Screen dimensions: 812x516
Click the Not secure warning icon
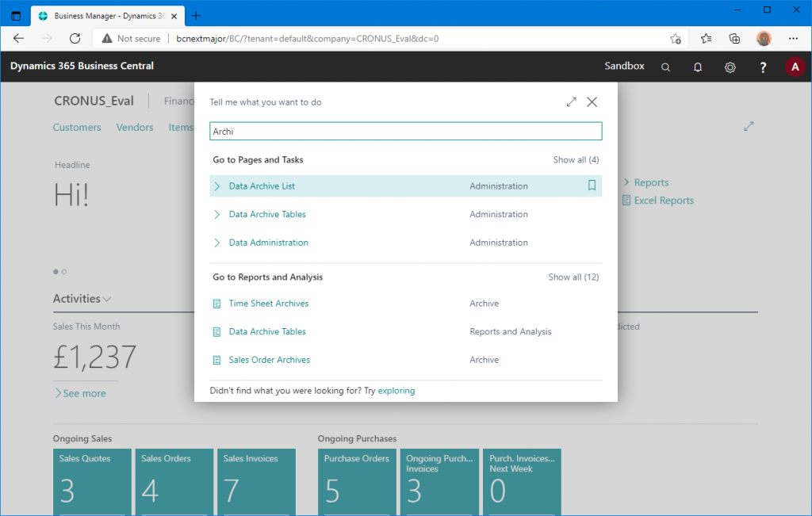107,38
